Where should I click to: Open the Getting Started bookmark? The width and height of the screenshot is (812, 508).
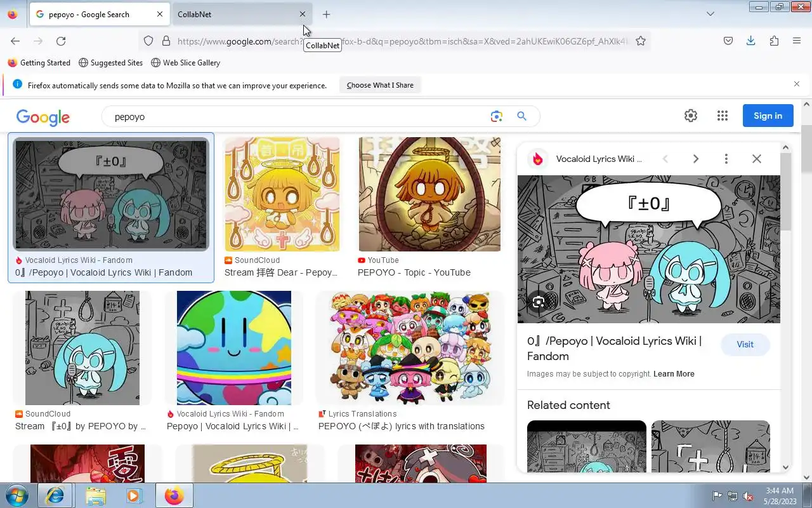39,63
